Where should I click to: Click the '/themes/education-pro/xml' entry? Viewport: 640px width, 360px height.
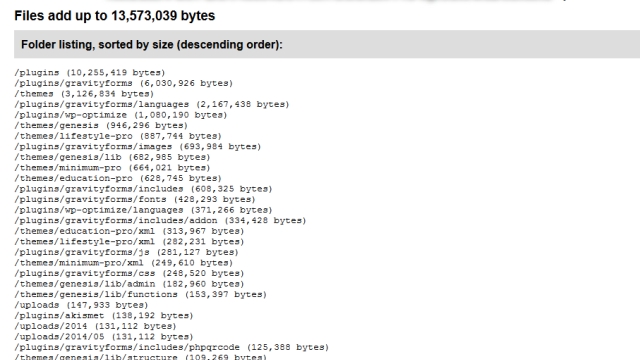(x=129, y=231)
